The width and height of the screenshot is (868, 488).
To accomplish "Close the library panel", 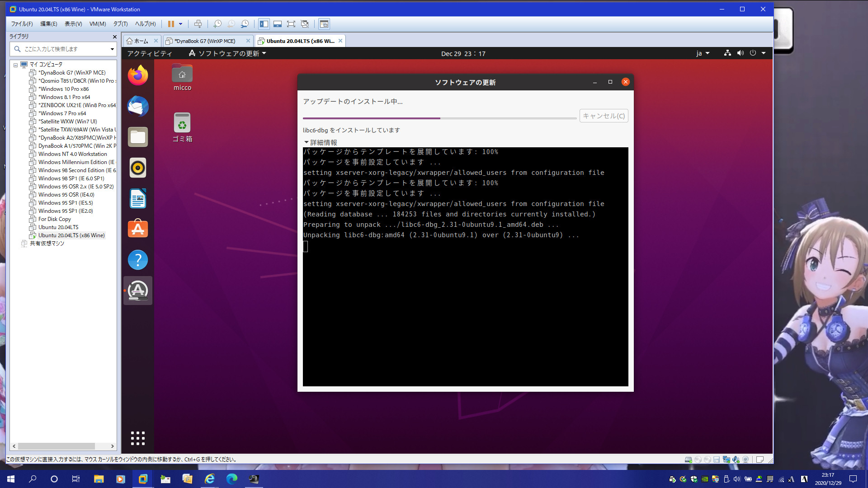I will point(114,37).
